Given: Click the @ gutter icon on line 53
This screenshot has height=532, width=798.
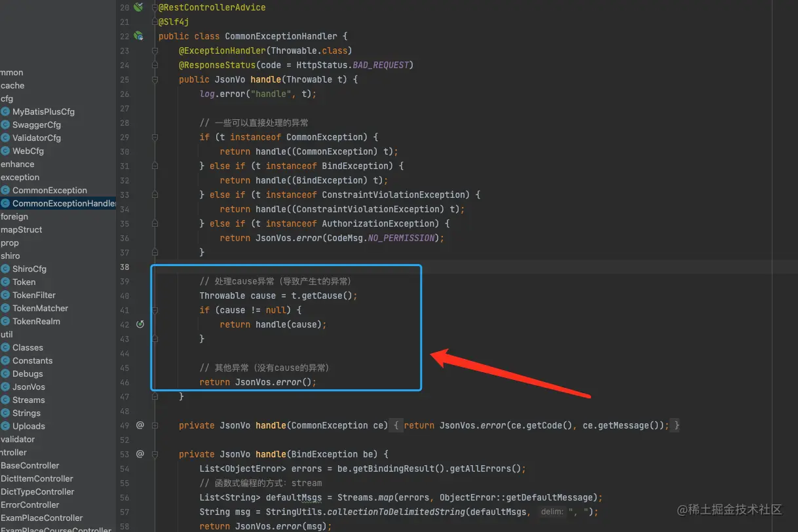Looking at the screenshot, I should coord(140,454).
